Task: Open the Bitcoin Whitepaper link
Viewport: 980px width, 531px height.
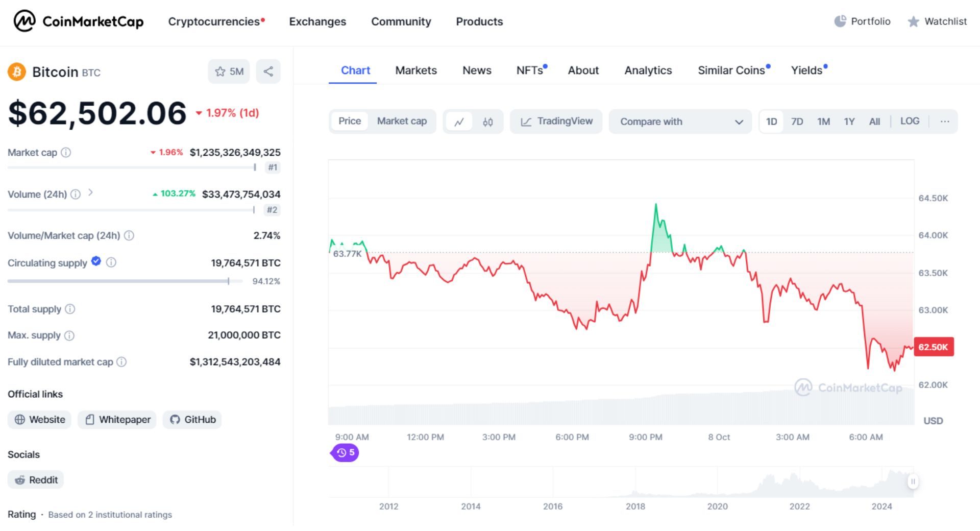Action: pyautogui.click(x=116, y=419)
